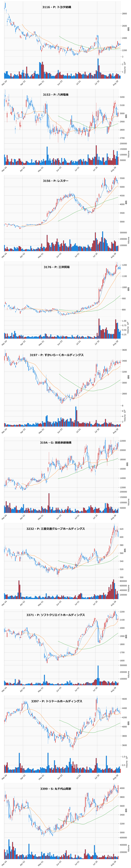Click the chart title 319A - G: 技術承継機構
Viewport: 131px width, 868px height.
tap(56, 443)
